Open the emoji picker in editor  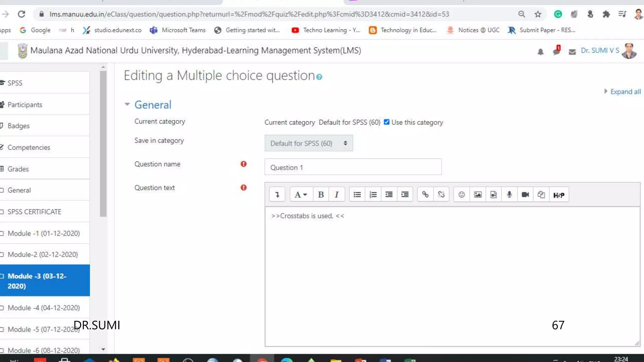tap(461, 195)
